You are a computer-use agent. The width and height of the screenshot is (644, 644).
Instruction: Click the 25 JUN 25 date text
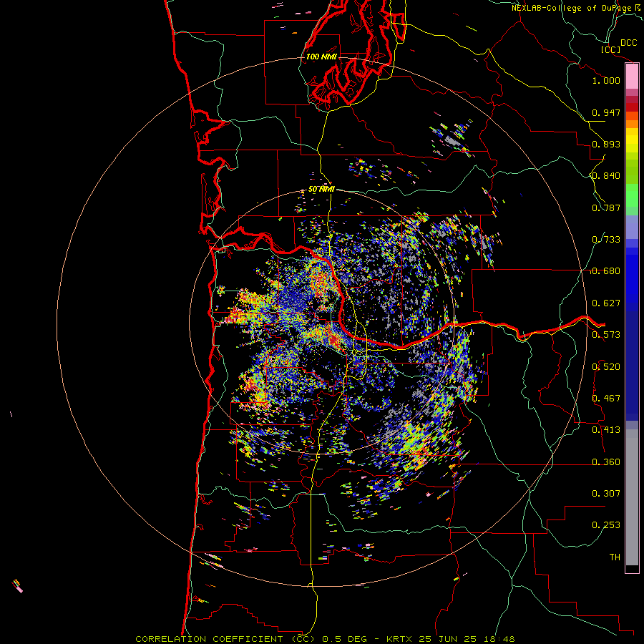pos(448,639)
